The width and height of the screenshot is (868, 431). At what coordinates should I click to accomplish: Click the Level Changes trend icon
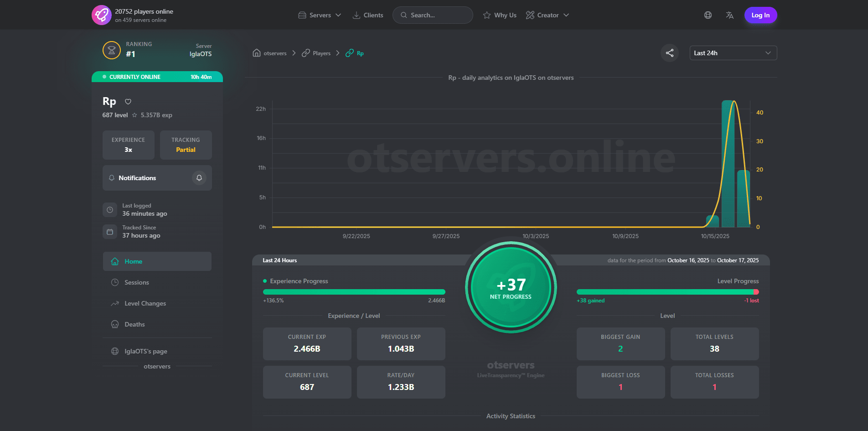pos(115,303)
